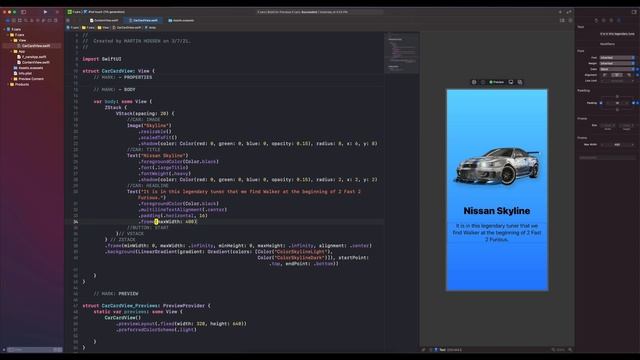This screenshot has height=360, width=640.
Task: Open the body breadcrumb in the jump bar
Action: coord(150,27)
